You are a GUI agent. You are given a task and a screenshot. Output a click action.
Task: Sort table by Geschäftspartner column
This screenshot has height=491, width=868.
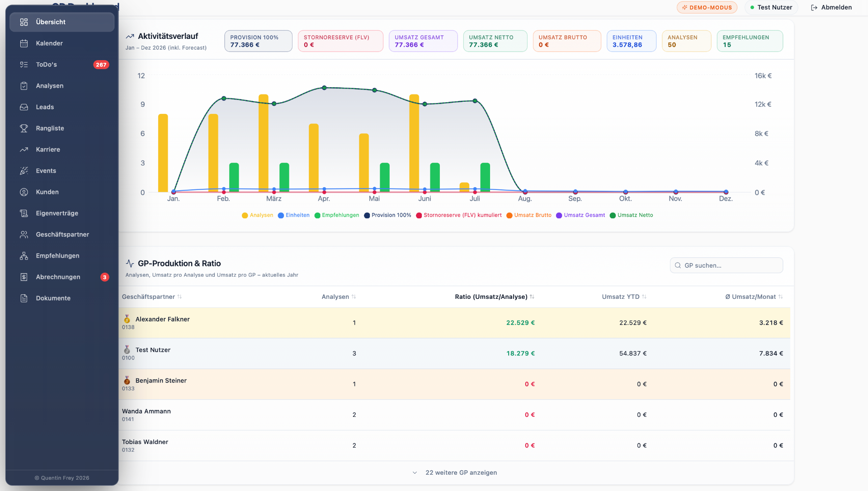pos(152,297)
